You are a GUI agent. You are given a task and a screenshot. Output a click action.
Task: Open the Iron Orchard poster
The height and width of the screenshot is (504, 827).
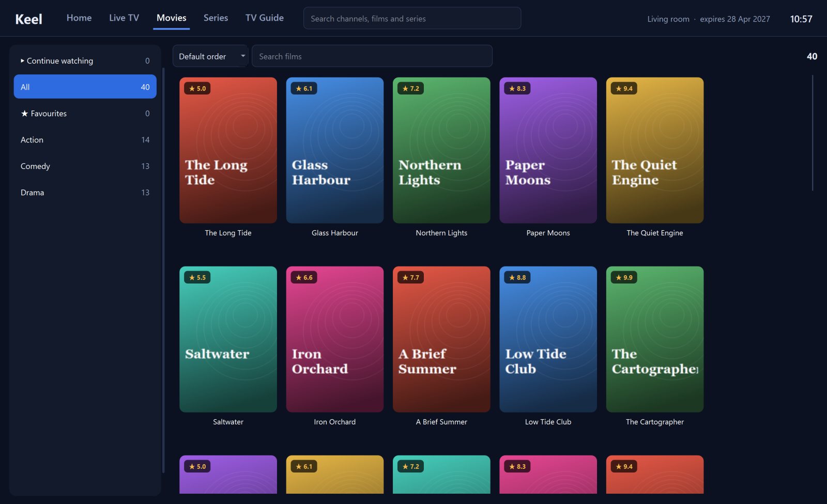point(335,339)
